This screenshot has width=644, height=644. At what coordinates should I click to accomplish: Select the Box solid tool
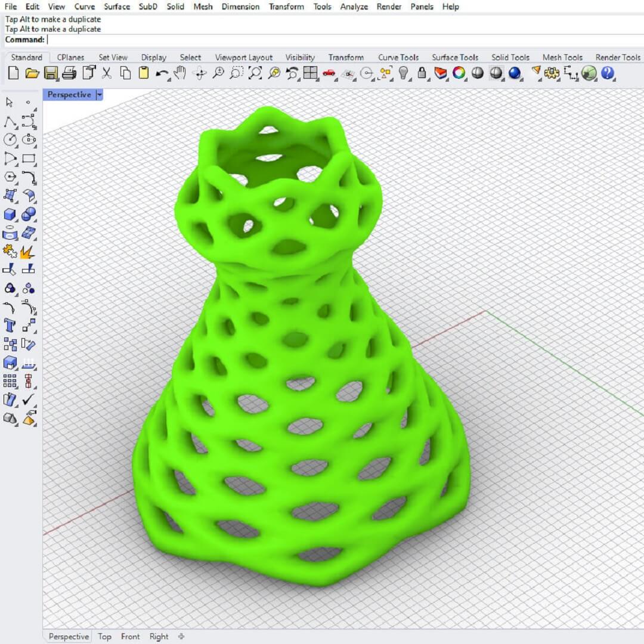[10, 214]
